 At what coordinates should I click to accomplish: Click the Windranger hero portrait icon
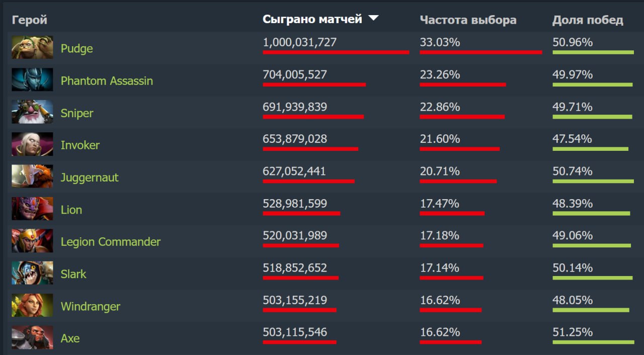32,305
